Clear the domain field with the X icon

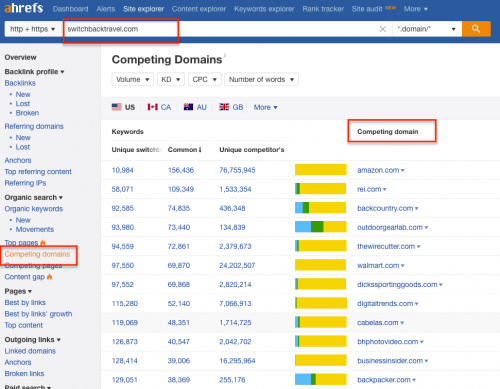click(383, 29)
